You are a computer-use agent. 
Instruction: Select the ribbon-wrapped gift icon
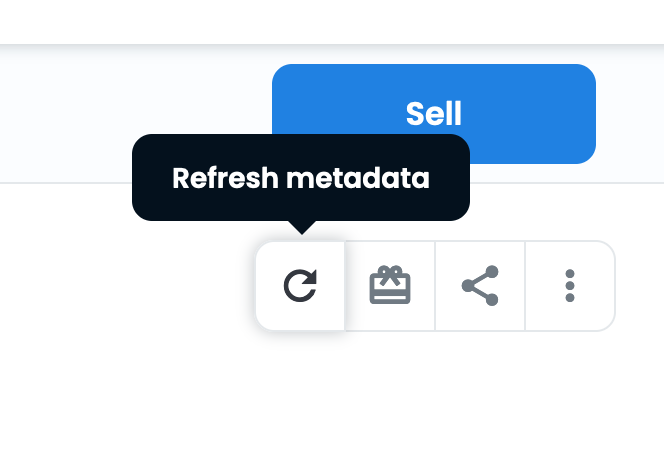390,286
